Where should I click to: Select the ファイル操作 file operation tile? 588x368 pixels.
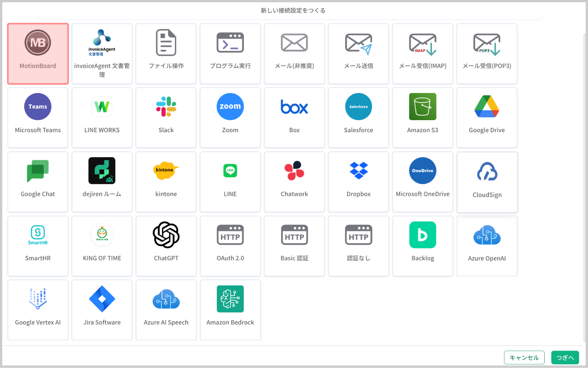[166, 54]
